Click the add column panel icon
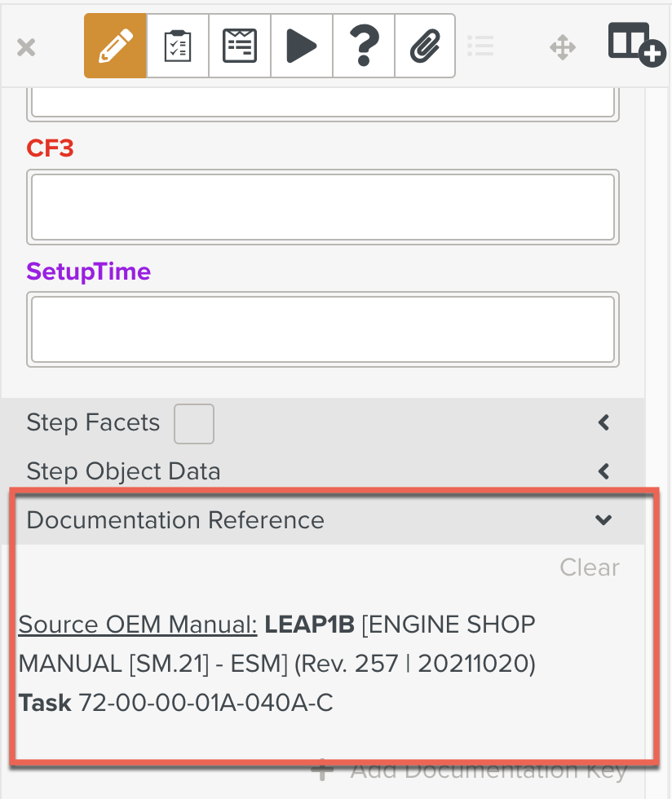This screenshot has height=799, width=672. point(636,45)
